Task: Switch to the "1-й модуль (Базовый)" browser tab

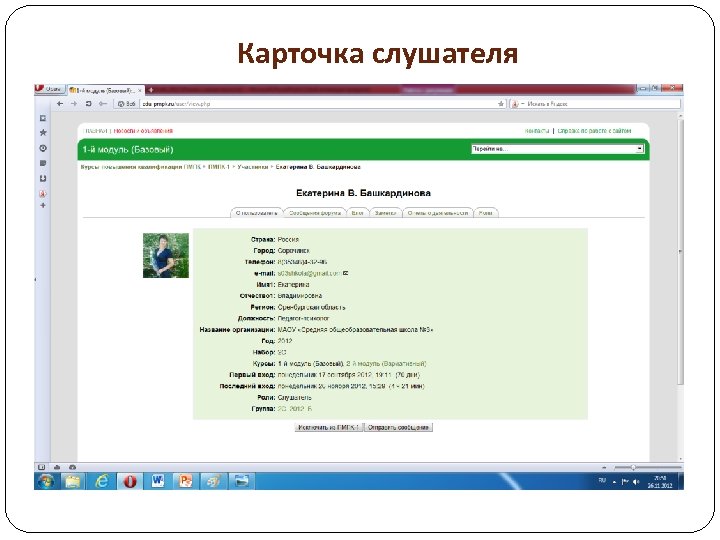Action: point(105,90)
